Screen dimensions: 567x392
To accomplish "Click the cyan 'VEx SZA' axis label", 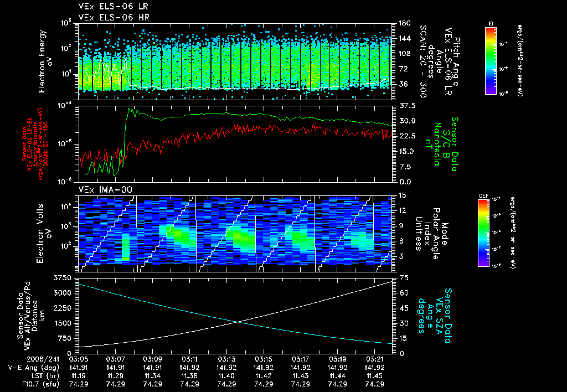I will pos(439,316).
